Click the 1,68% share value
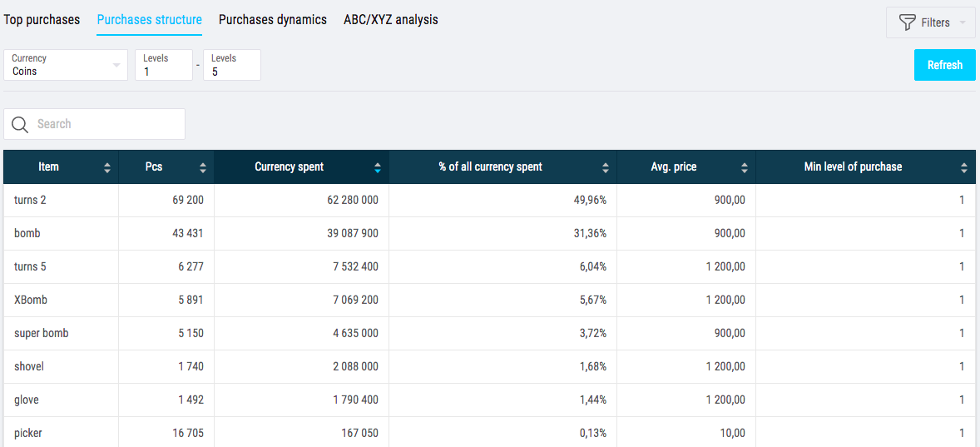This screenshot has height=447, width=980. tap(594, 366)
